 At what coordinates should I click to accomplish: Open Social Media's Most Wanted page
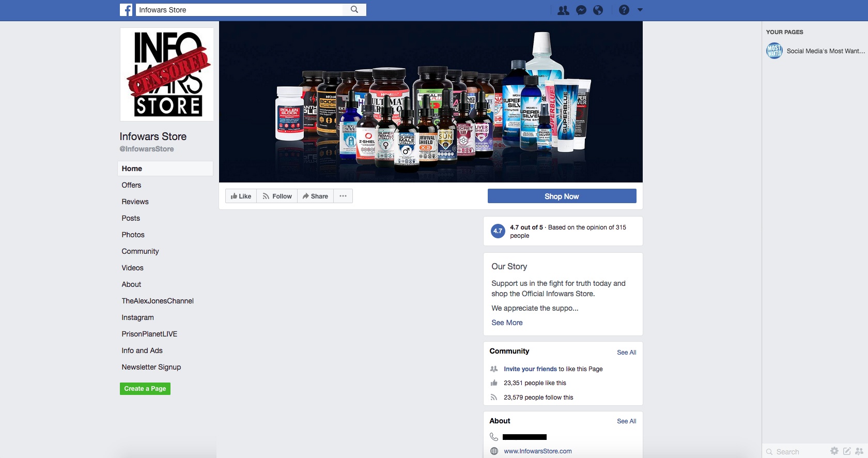(826, 51)
